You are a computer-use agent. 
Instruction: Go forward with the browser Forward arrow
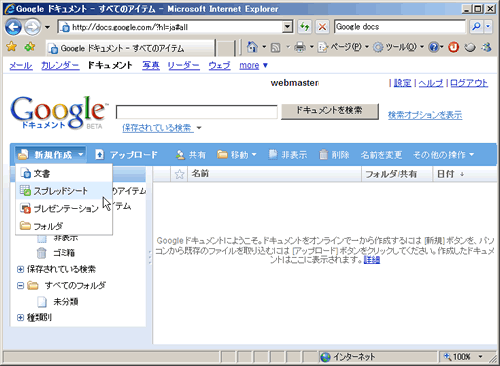pos(33,27)
